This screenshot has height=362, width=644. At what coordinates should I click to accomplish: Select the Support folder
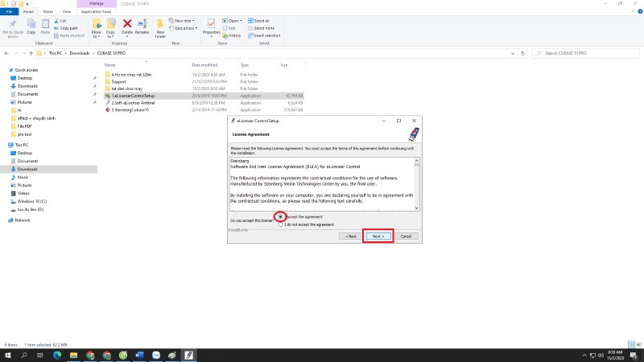[118, 82]
